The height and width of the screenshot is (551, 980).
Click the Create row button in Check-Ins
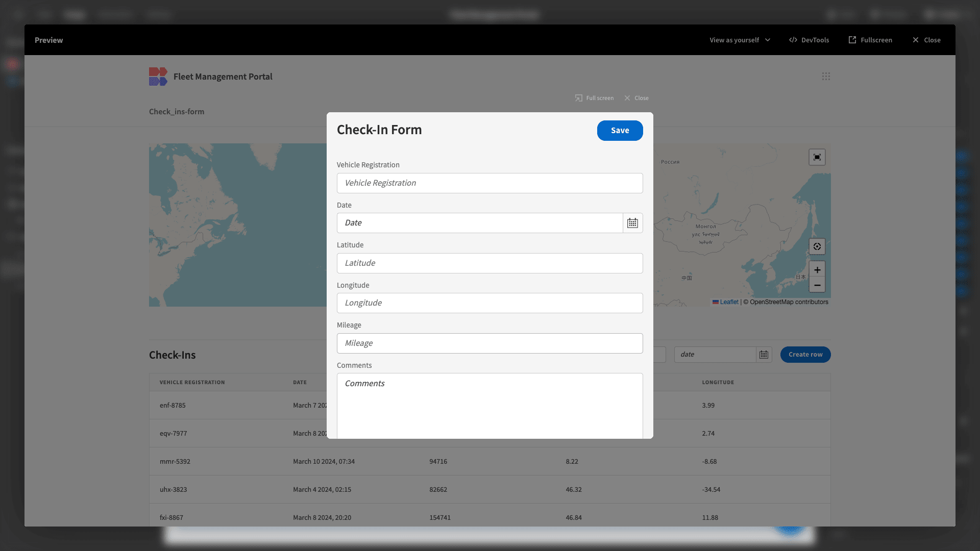(805, 354)
